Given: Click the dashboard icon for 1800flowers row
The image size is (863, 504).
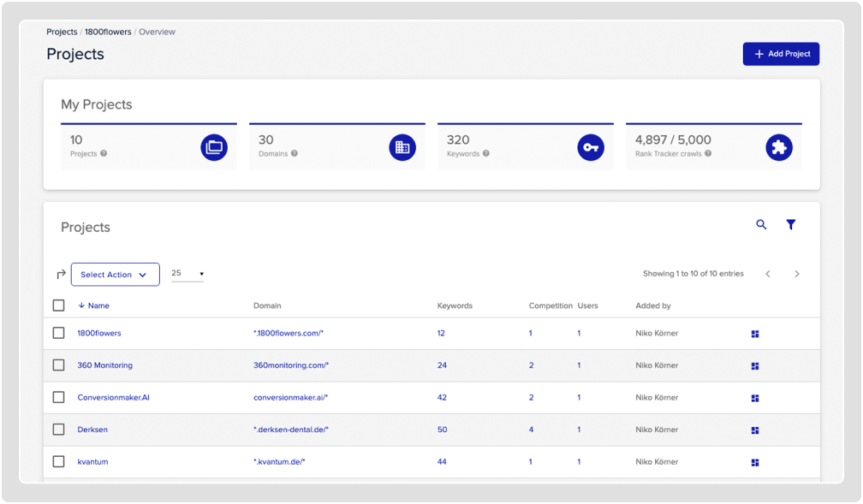Looking at the screenshot, I should [755, 334].
